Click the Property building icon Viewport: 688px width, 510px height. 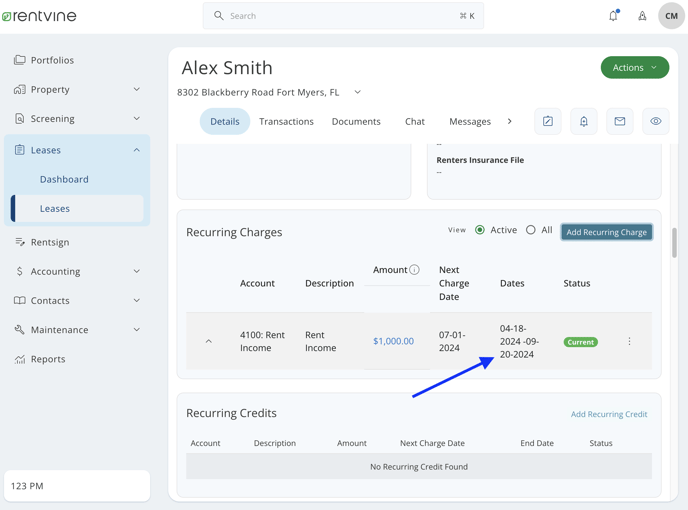[x=19, y=90]
